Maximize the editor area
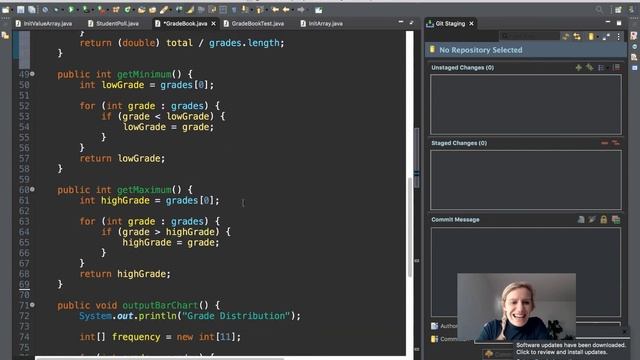 click(411, 22)
